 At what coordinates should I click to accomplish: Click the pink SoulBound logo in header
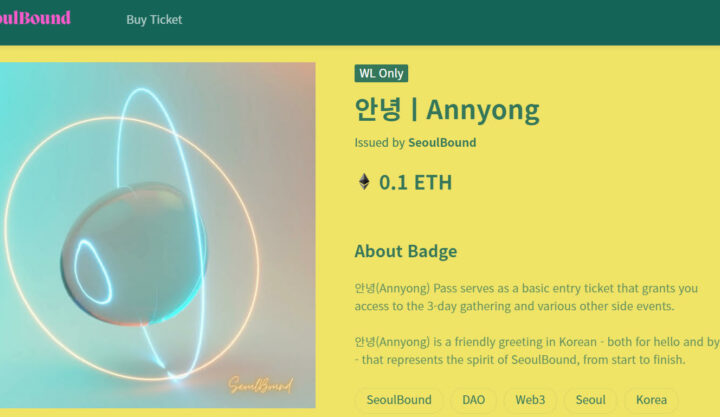tap(35, 18)
